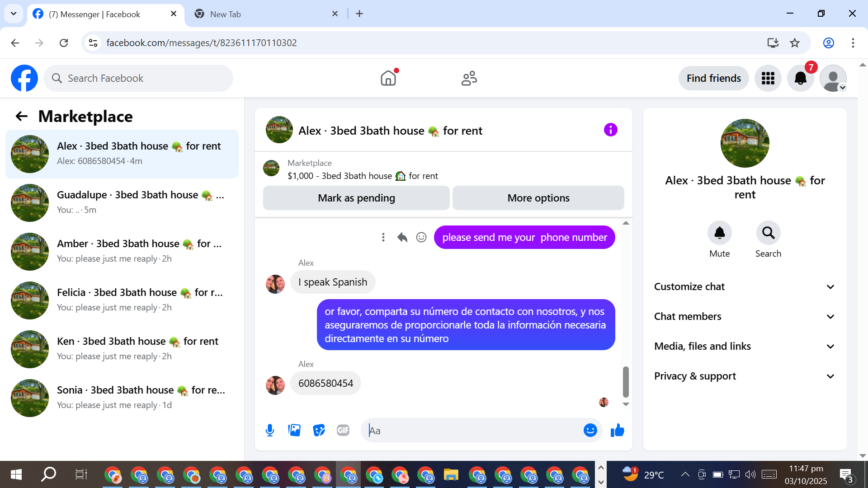The height and width of the screenshot is (488, 868).
Task: Open the Guadalupe conversation
Action: tap(122, 203)
